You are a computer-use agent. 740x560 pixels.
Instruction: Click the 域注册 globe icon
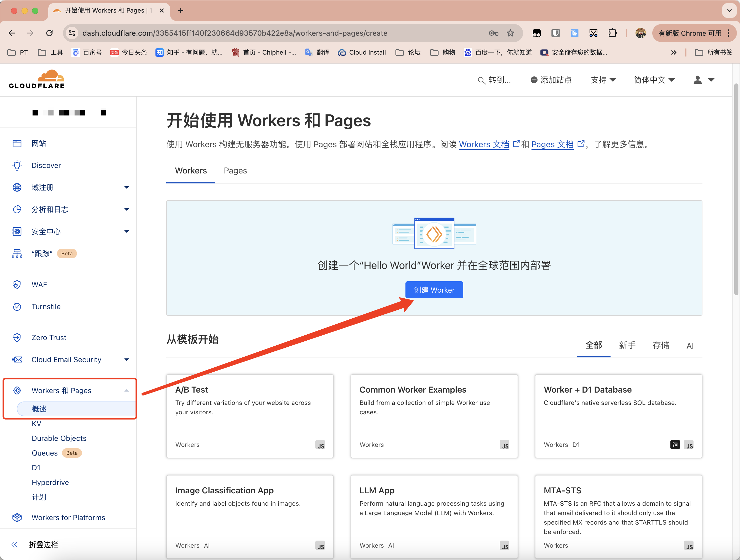[x=17, y=188]
